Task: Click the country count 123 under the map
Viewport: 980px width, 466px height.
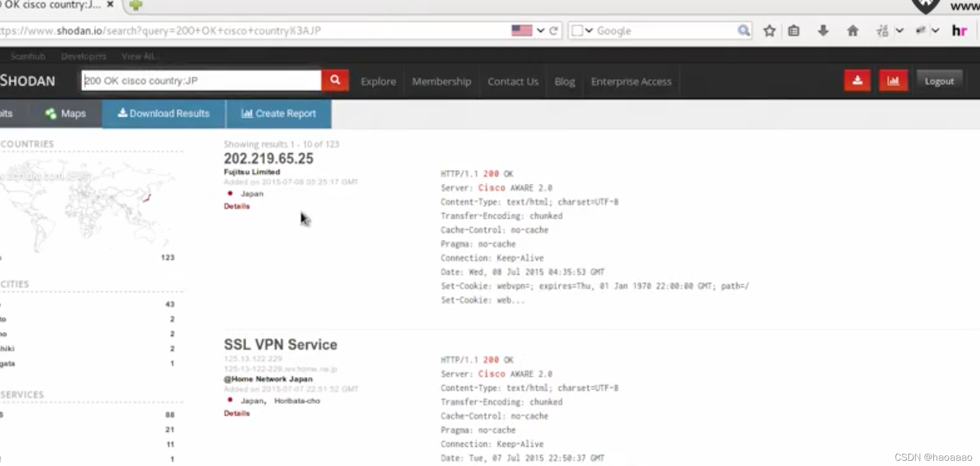Action: point(168,258)
